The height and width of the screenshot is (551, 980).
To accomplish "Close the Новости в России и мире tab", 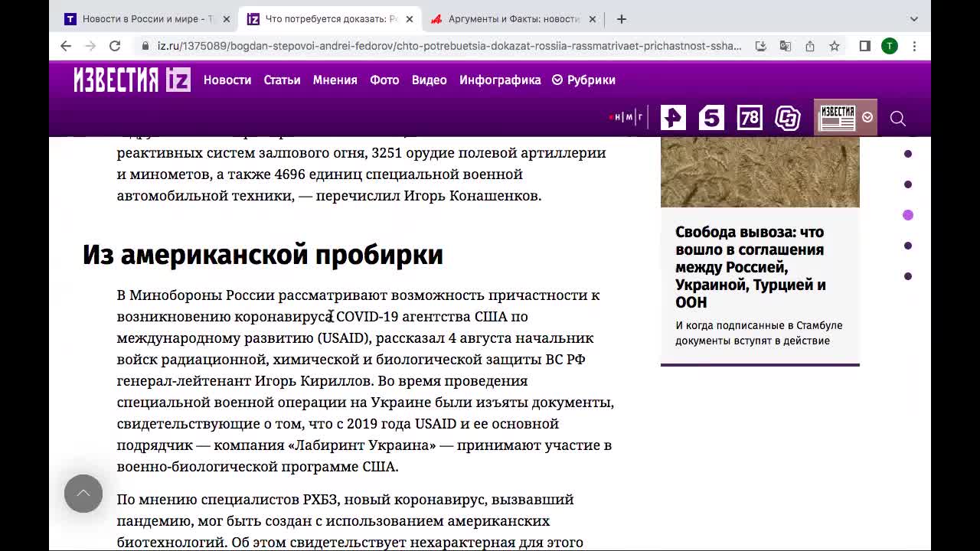I will pos(226,18).
